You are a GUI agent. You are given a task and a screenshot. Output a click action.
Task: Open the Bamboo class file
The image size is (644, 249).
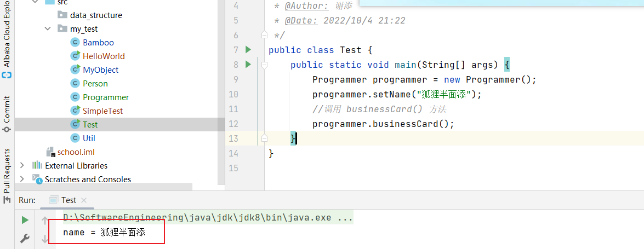(98, 43)
